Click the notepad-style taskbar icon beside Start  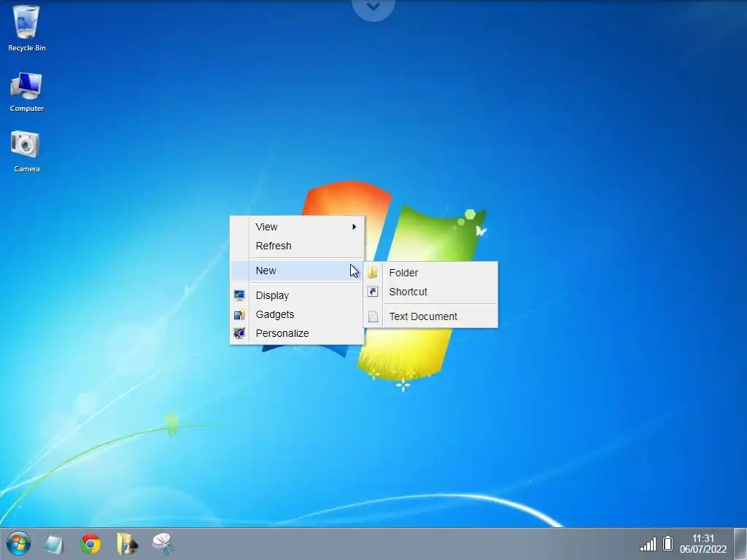(54, 544)
